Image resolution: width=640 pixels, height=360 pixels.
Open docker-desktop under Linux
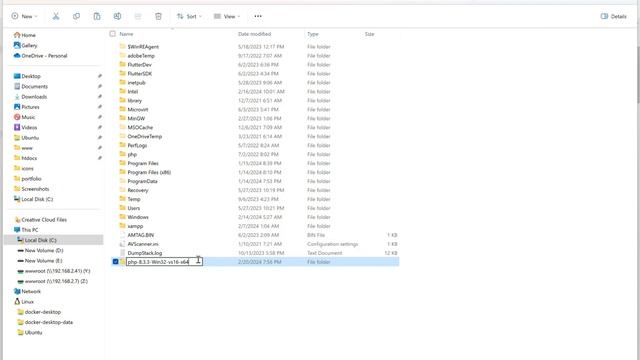point(39,312)
